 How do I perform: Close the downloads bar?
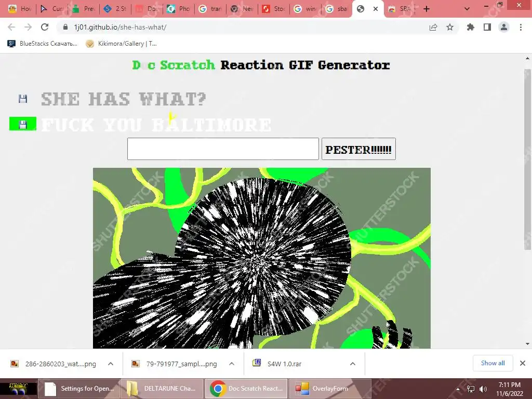(523, 363)
